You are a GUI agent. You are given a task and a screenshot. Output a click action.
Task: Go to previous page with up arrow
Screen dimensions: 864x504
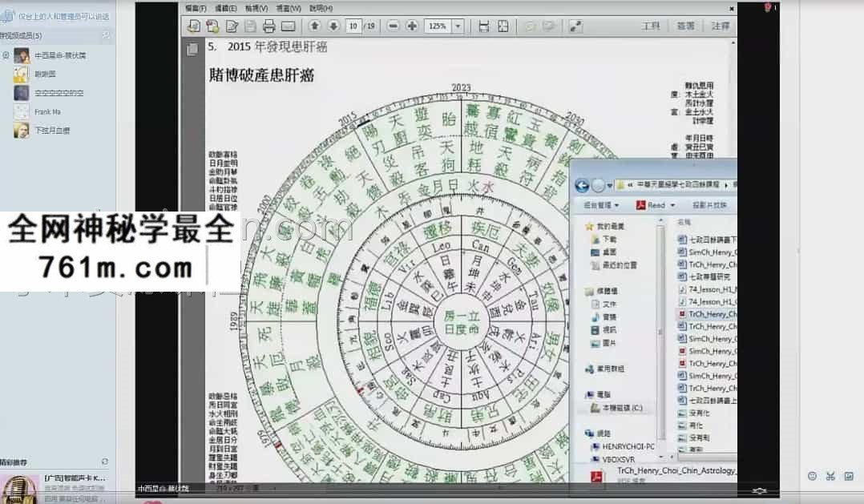pyautogui.click(x=315, y=26)
